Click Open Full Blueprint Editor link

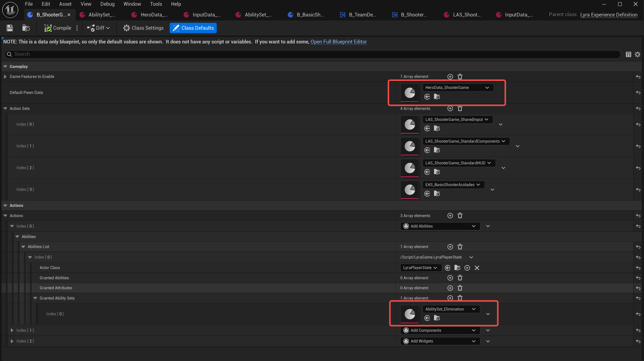click(x=338, y=42)
